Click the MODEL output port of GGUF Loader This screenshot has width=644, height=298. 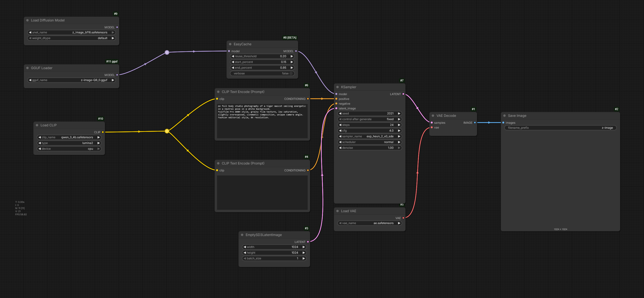click(117, 75)
